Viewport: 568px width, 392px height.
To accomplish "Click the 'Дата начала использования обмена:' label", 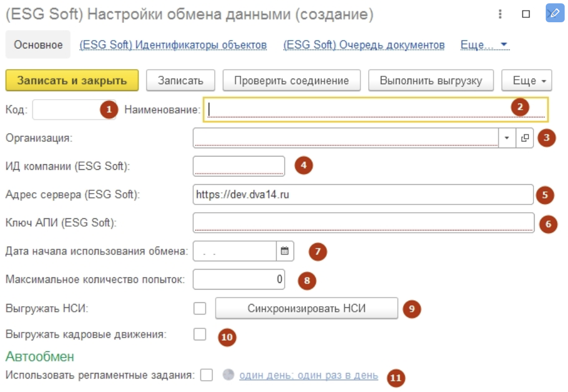I will 97,251.
